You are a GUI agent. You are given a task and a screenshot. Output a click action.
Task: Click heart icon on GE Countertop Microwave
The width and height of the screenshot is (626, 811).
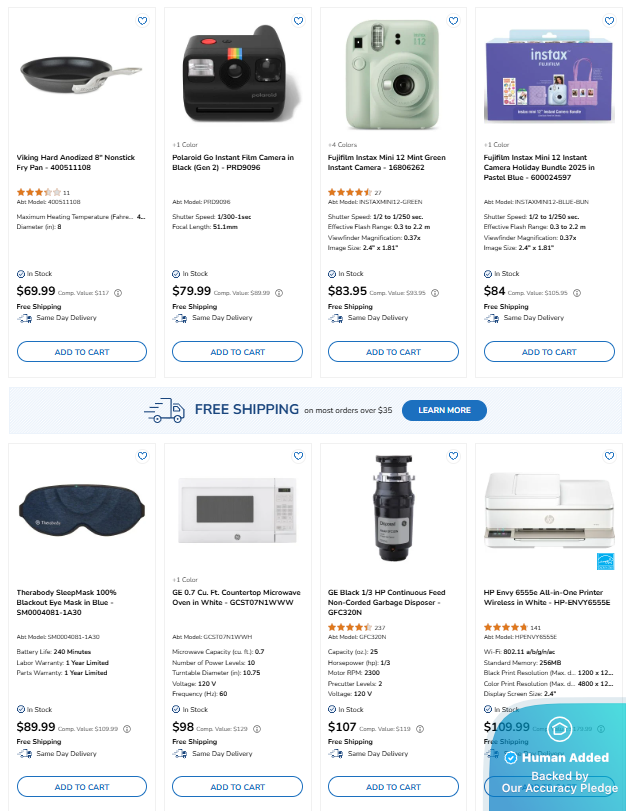[x=298, y=456]
